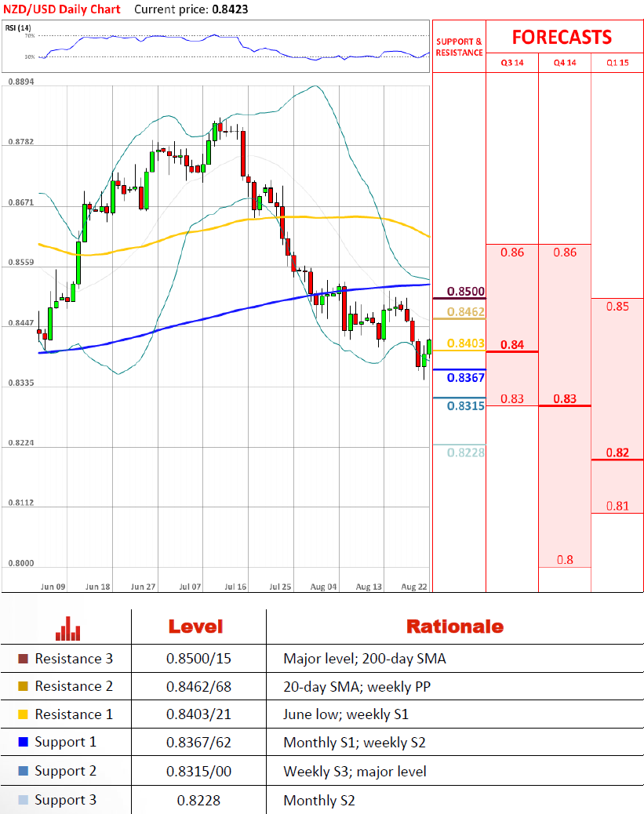Click 'June low; weekly S1' rationale
Screen dimensions: 644x814
click(346, 714)
